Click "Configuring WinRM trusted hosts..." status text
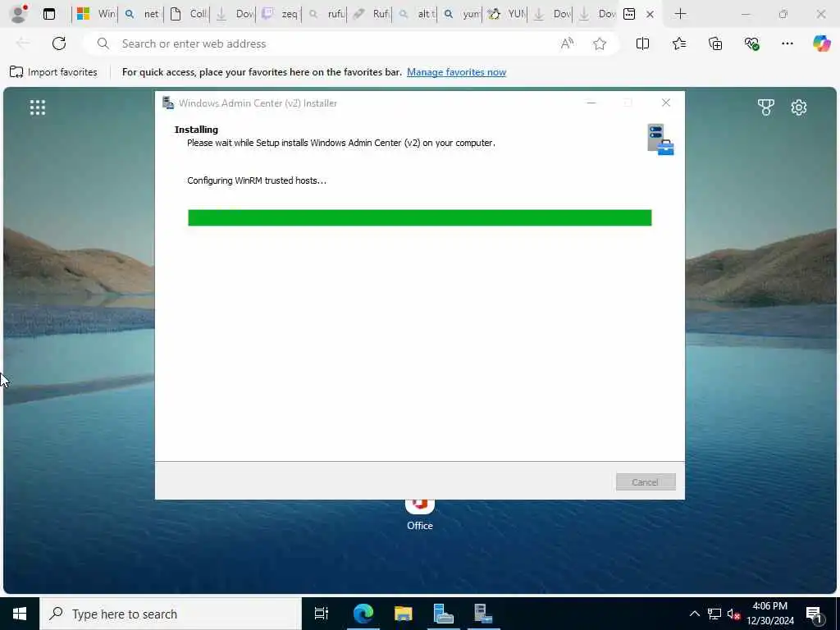Image resolution: width=840 pixels, height=630 pixels. [x=257, y=180]
